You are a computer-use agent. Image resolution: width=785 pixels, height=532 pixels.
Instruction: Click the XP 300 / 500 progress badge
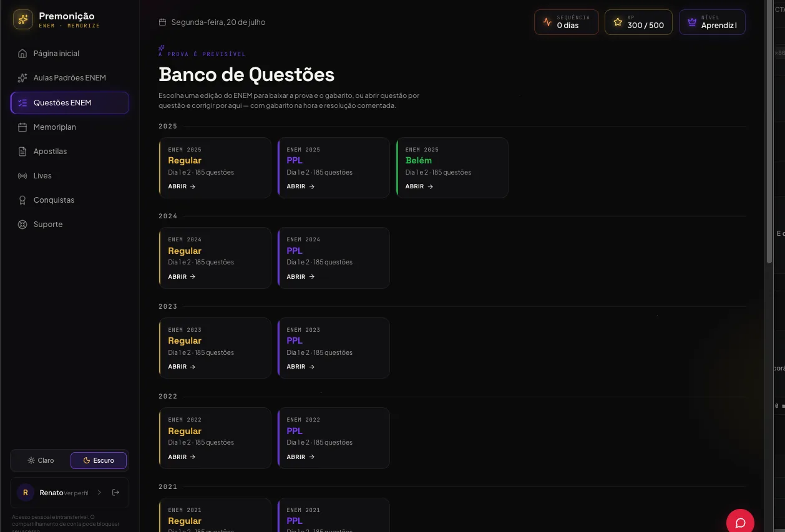[638, 22]
